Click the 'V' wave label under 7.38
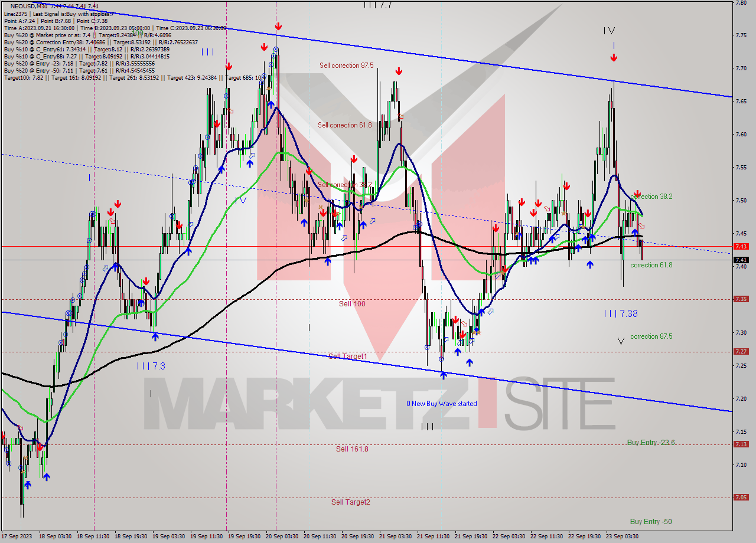 (x=621, y=341)
